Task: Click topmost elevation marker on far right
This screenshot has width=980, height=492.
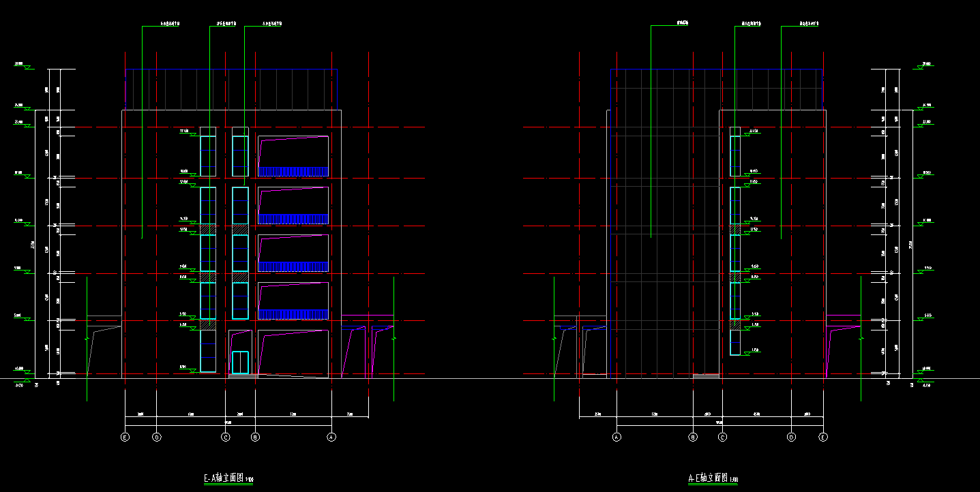Action: click(x=925, y=65)
